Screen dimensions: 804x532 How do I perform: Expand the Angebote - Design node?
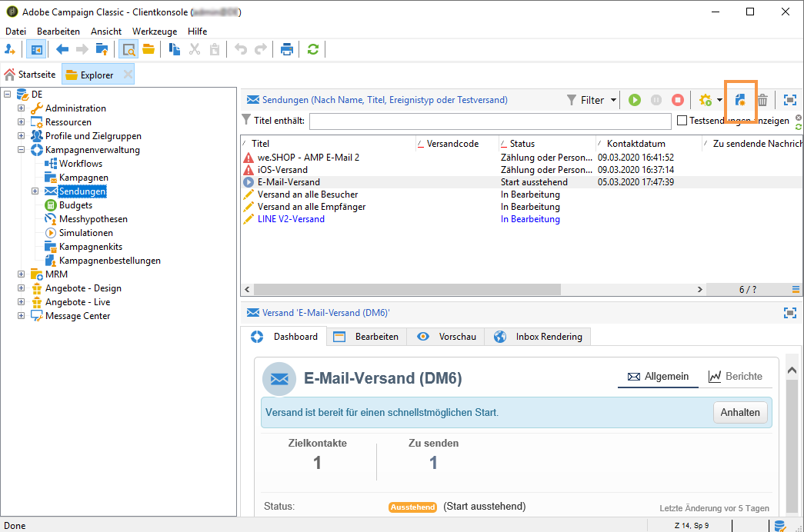coord(21,288)
